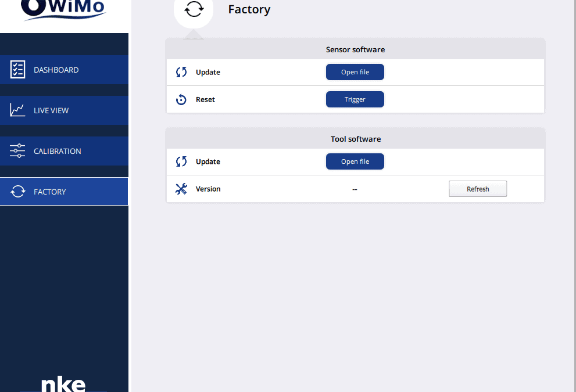576x392 pixels.
Task: Click the Tool software section heading
Action: click(x=356, y=139)
